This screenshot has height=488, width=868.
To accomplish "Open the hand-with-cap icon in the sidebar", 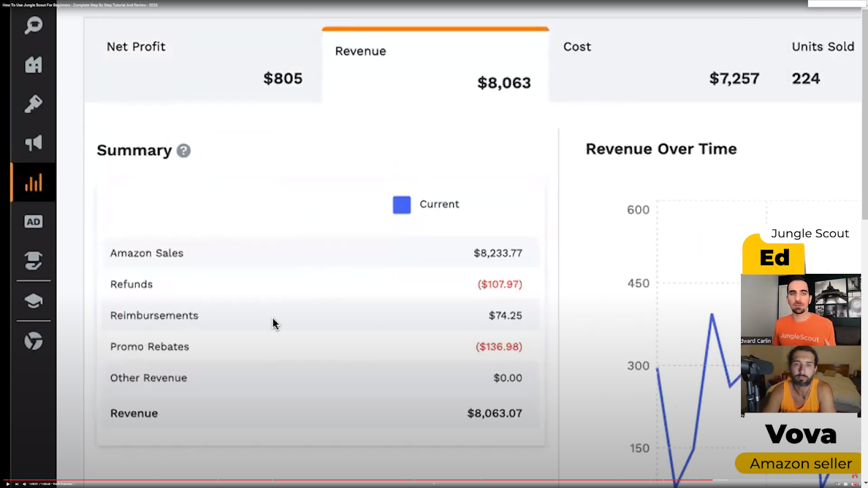I will [33, 261].
